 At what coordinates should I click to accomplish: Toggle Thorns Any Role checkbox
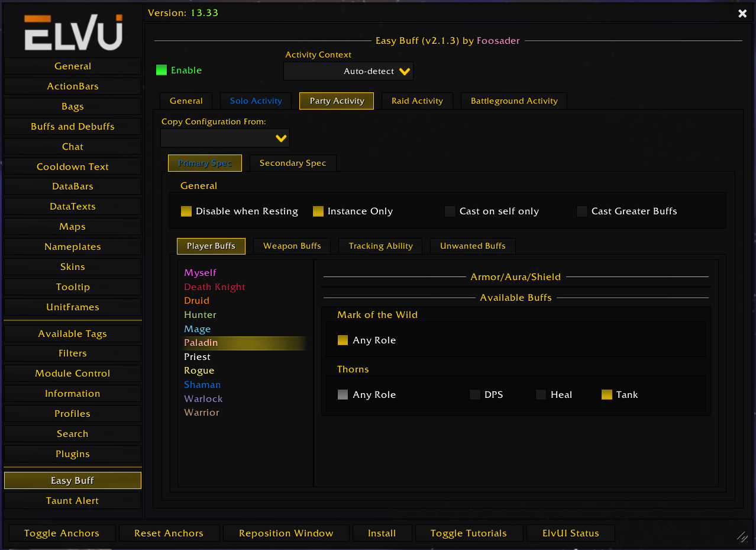[343, 395]
